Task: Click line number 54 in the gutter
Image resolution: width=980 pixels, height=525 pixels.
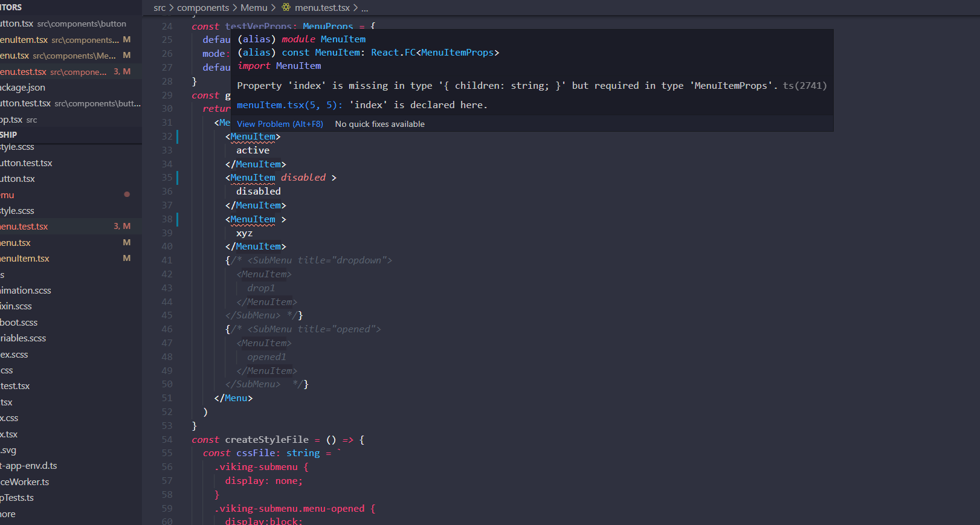Action: pos(167,440)
